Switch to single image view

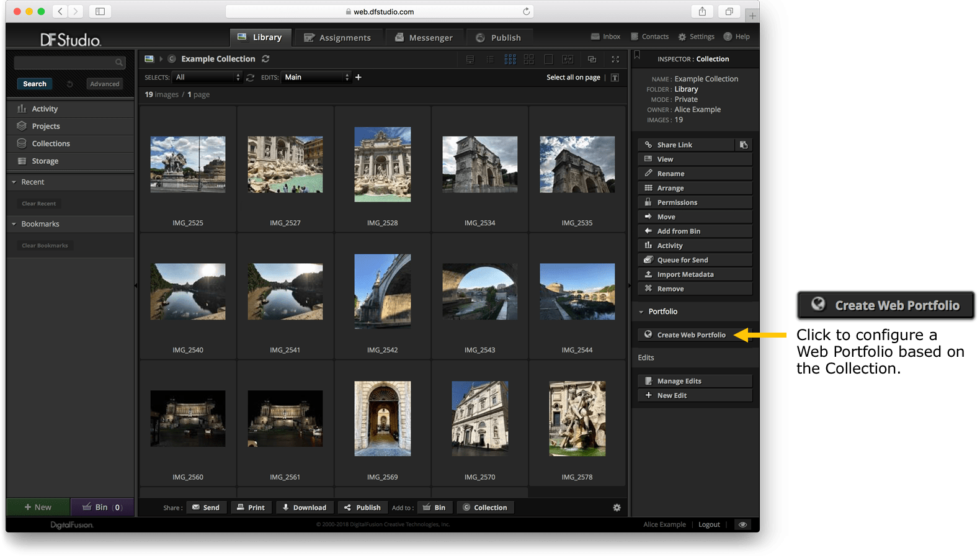pyautogui.click(x=548, y=59)
